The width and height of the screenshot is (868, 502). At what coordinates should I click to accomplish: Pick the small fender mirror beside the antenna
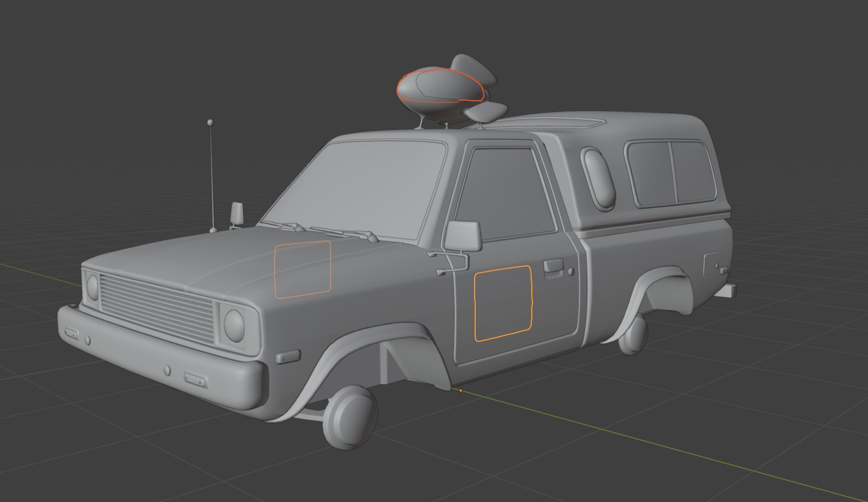point(237,213)
